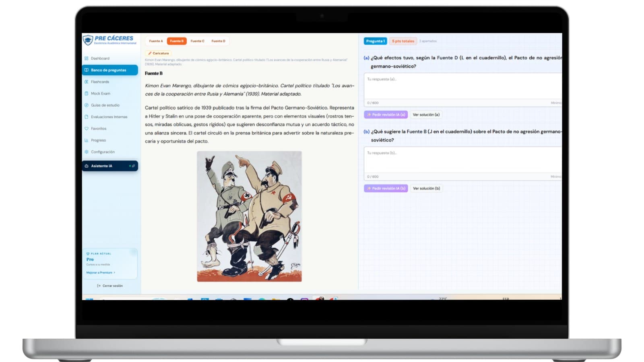Open Flashcards using its sidebar icon
Image resolution: width=644 pixels, height=362 pixels.
(87, 82)
